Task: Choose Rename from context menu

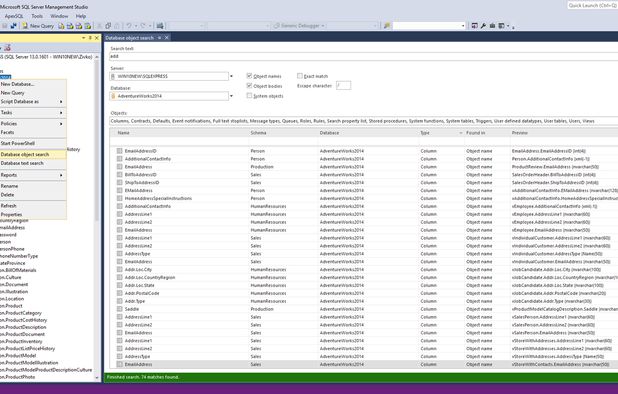Action: coord(33,186)
